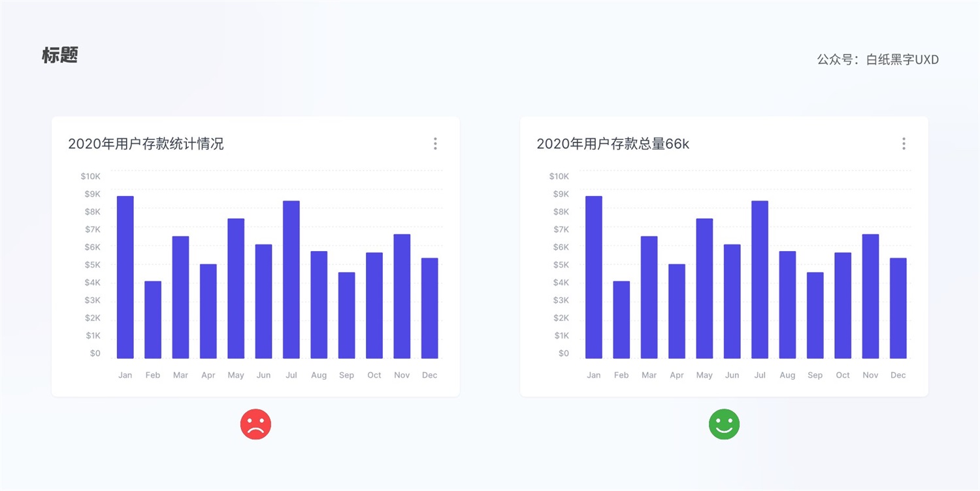Click the $5K axis label in the 统计情况 chart

coord(93,265)
